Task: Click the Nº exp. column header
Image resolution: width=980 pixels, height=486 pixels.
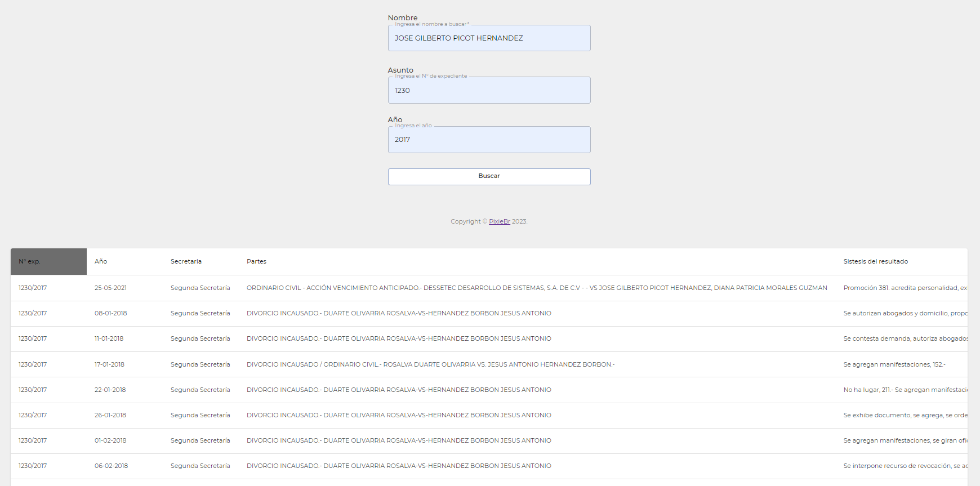Action: click(x=48, y=261)
